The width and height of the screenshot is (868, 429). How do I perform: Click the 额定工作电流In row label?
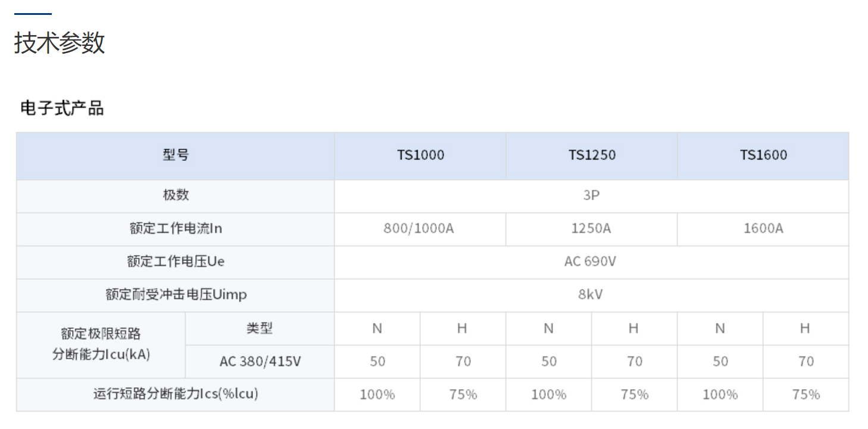(175, 229)
